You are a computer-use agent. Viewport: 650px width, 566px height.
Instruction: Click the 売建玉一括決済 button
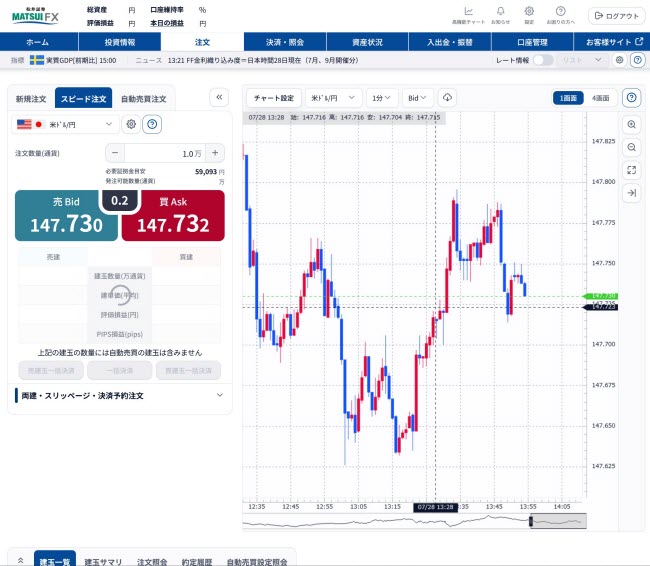51,370
